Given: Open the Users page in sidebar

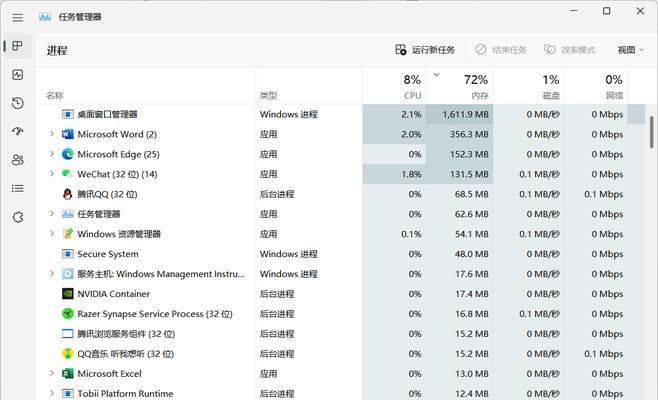Looking at the screenshot, I should [x=18, y=160].
